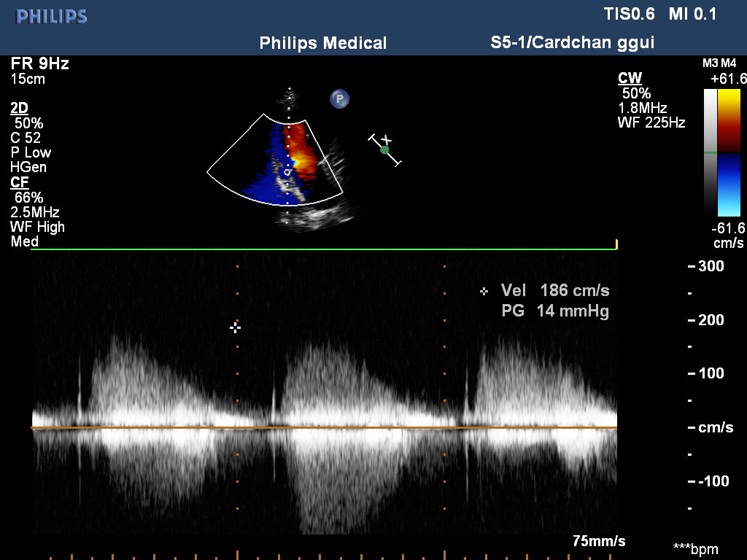Select the CF color flow label
The image size is (747, 560).
click(x=19, y=182)
